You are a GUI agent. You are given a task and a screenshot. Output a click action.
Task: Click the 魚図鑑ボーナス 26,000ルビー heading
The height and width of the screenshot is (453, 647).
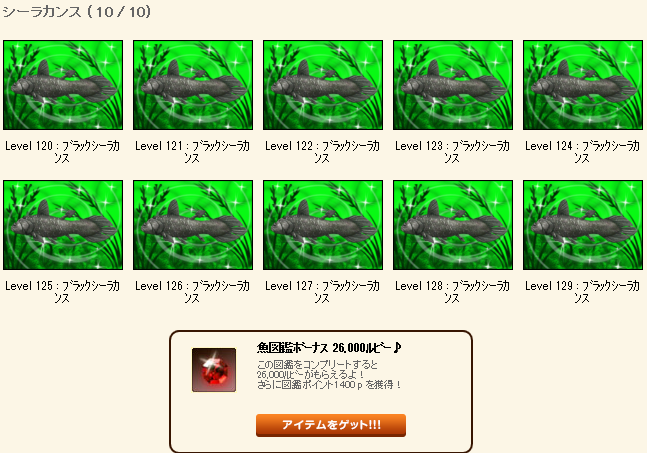(x=328, y=348)
